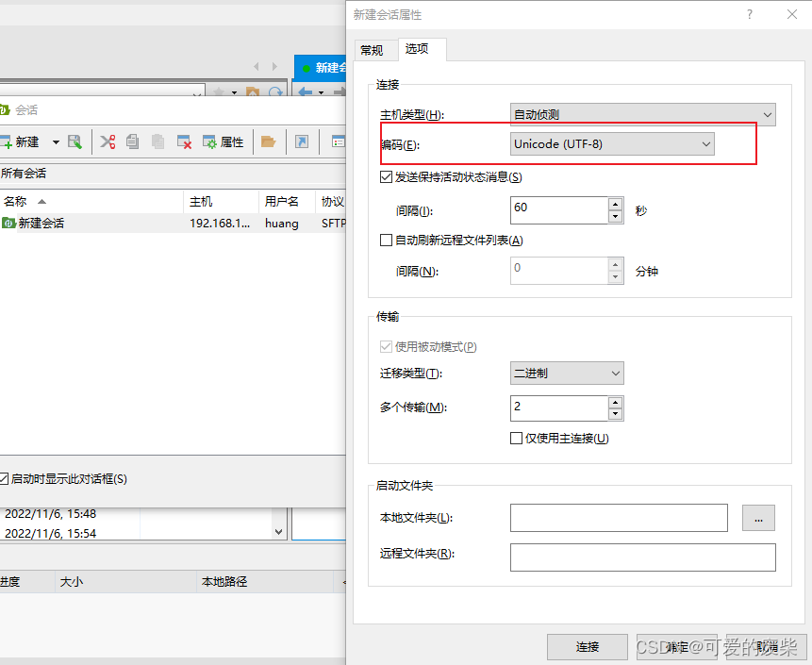Viewport: 812px width, 665px height.
Task: Open session Properties (属性) button
Action: pos(224,141)
